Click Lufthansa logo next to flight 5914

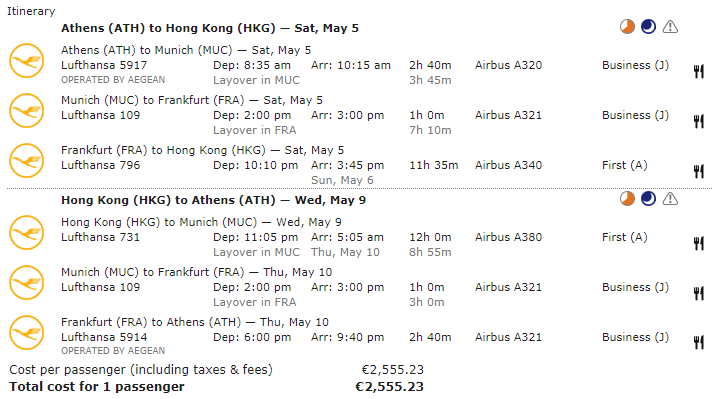27,333
